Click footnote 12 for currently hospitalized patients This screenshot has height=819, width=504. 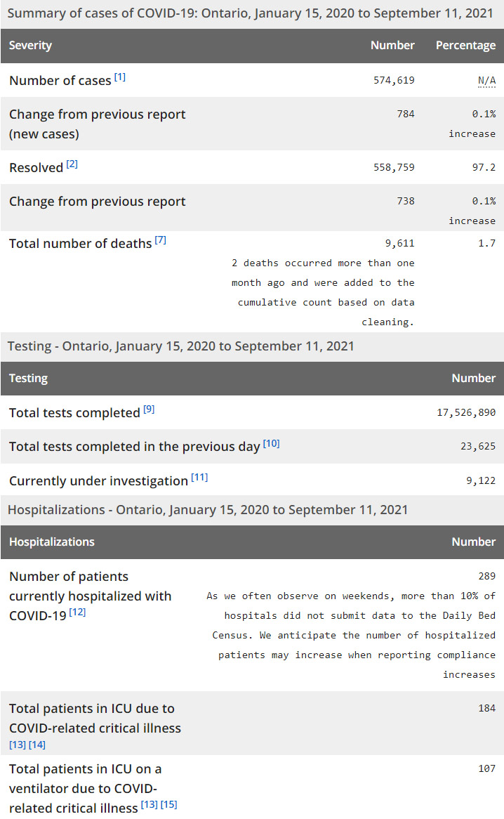point(77,612)
